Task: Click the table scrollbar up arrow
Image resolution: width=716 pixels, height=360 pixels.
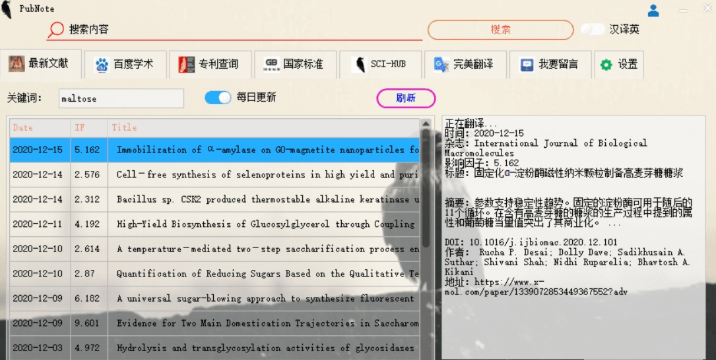Action: (x=426, y=124)
